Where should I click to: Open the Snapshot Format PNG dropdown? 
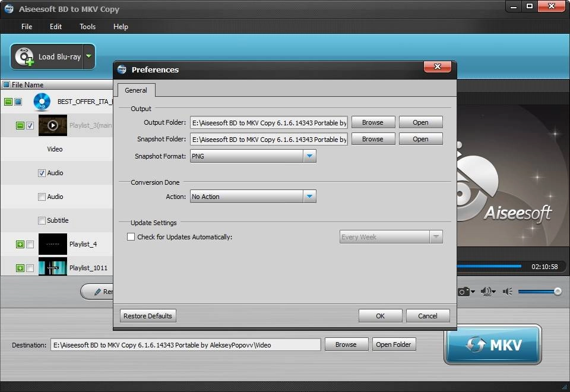(x=253, y=156)
